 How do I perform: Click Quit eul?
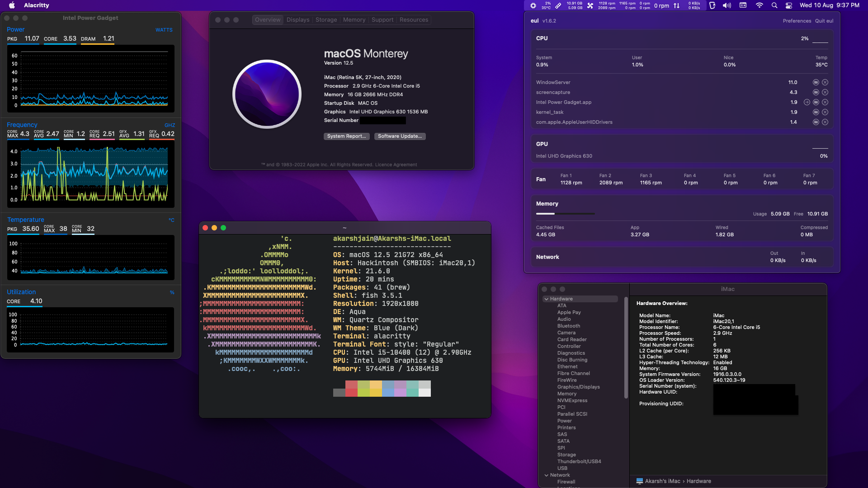click(824, 21)
